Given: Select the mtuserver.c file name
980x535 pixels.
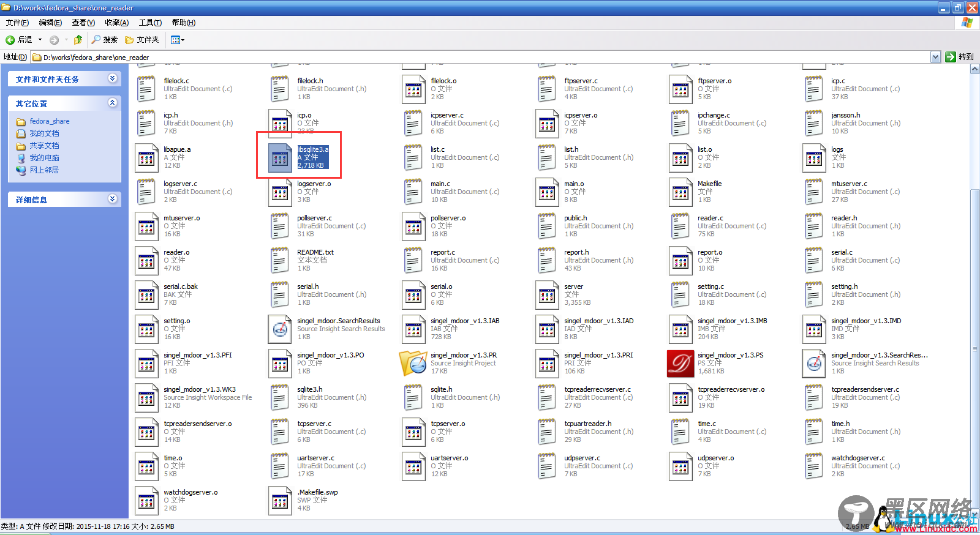Looking at the screenshot, I should click(x=849, y=184).
